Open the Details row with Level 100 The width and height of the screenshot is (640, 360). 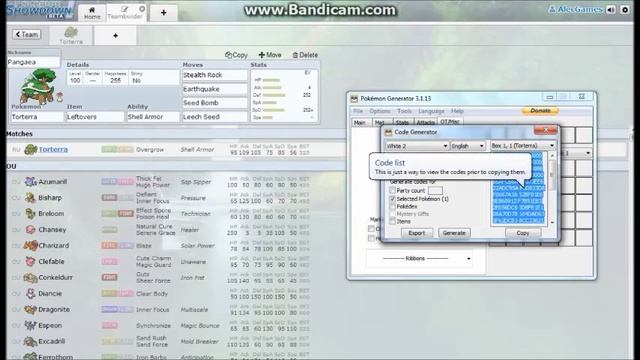(x=123, y=77)
